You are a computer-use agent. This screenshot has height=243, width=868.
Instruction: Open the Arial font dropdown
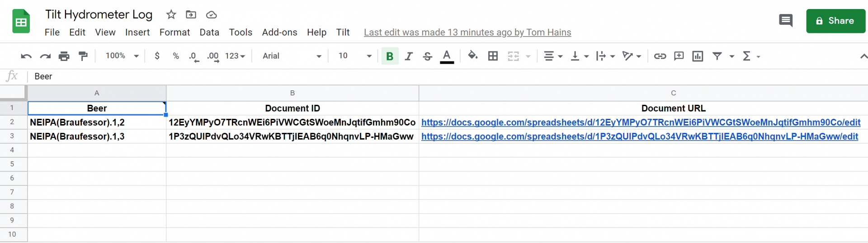point(292,56)
